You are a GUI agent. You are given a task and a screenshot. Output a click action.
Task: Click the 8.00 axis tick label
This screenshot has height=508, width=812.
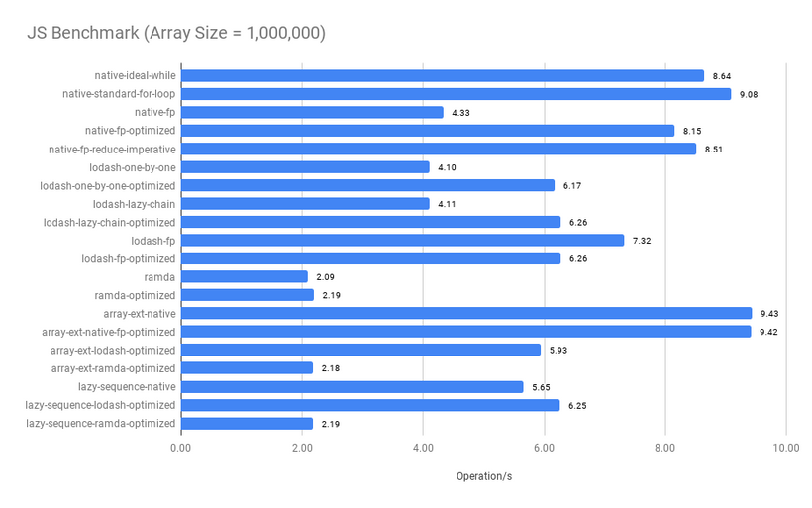pyautogui.click(x=664, y=448)
